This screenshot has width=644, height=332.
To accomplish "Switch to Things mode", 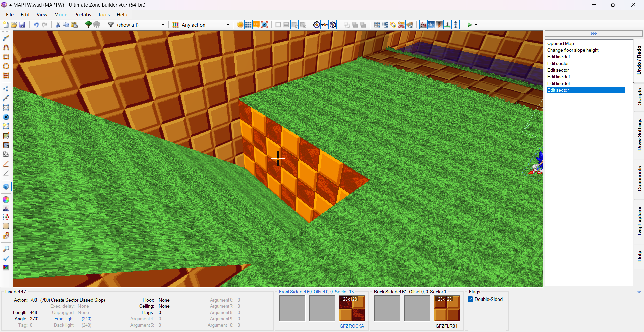I will (6, 117).
